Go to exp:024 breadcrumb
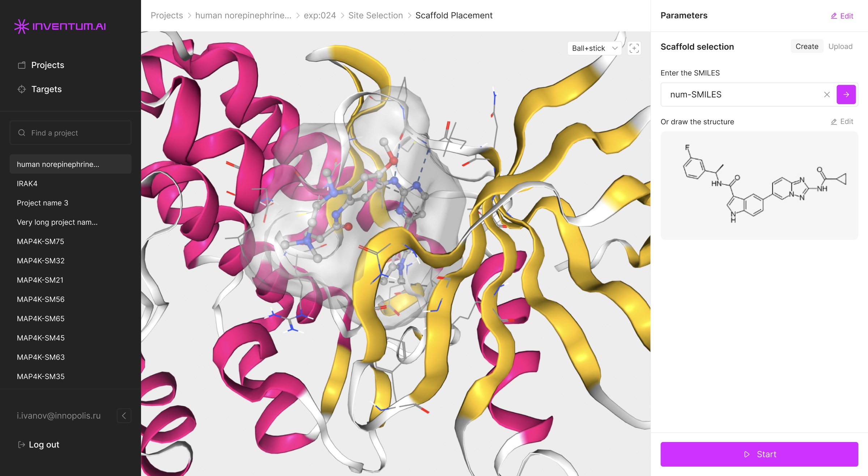The image size is (868, 476). (x=320, y=15)
